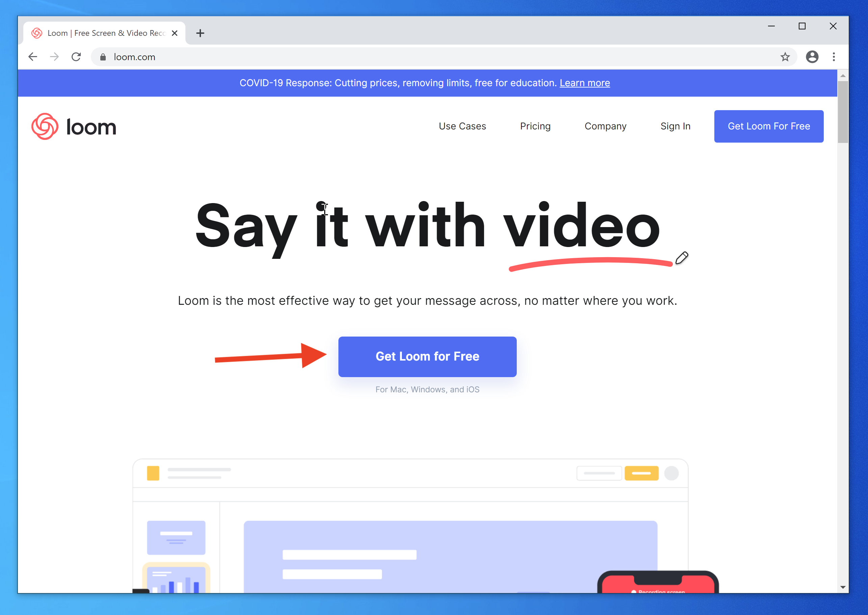Click the large lavender slide in the mockup illustration
868x615 pixels.
(x=451, y=557)
